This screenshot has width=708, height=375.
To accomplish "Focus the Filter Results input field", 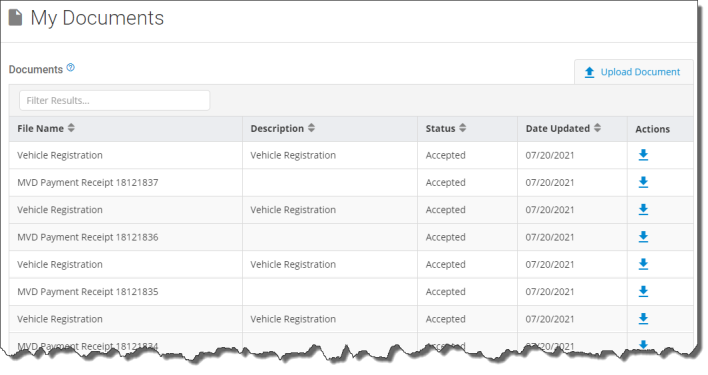I will tap(114, 100).
